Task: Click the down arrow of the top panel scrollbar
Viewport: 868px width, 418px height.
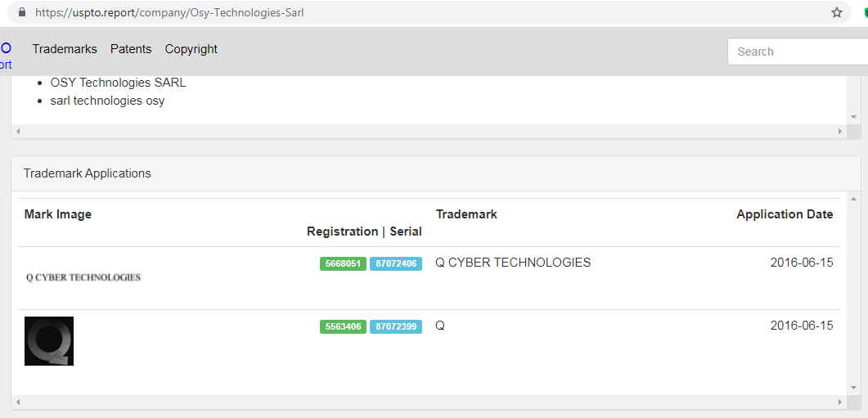Action: pyautogui.click(x=853, y=117)
